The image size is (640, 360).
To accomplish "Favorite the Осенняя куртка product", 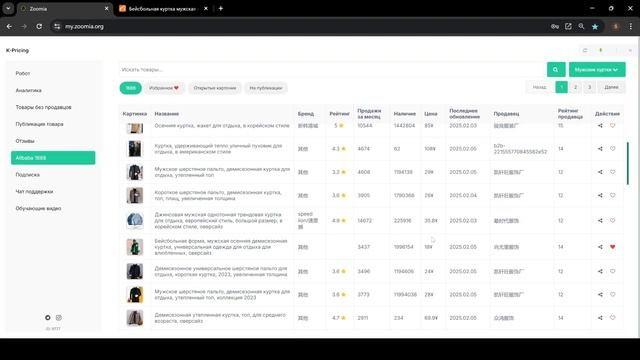I will coord(613,126).
